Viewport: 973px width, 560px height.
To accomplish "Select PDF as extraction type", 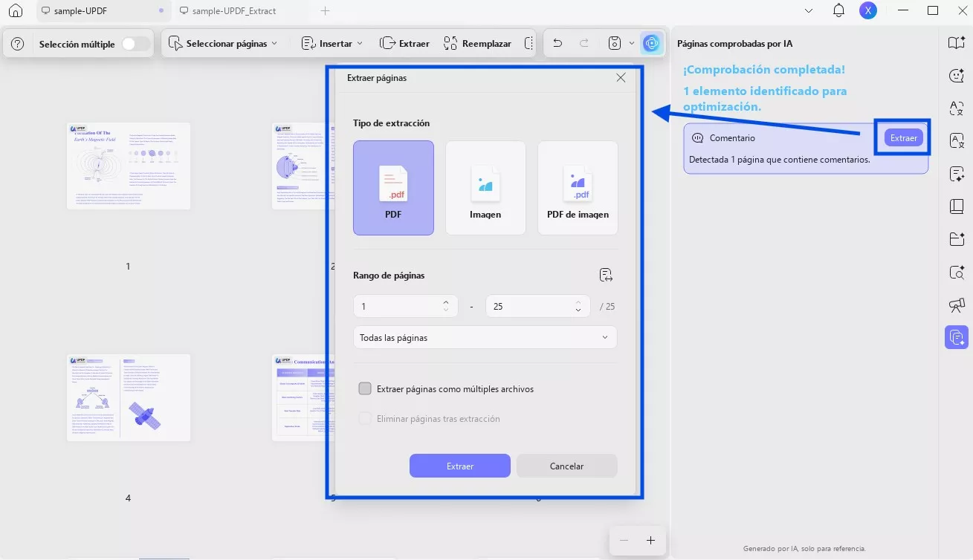I will click(x=393, y=188).
